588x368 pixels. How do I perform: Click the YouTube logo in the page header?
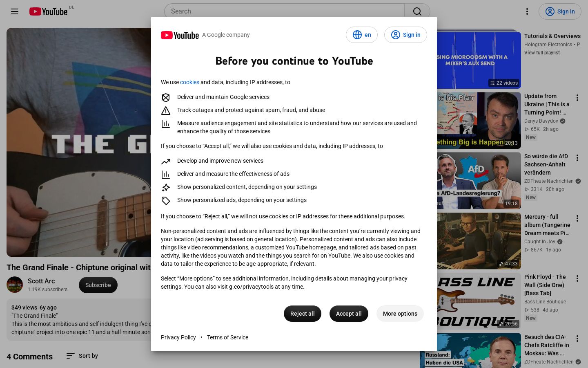pos(48,11)
